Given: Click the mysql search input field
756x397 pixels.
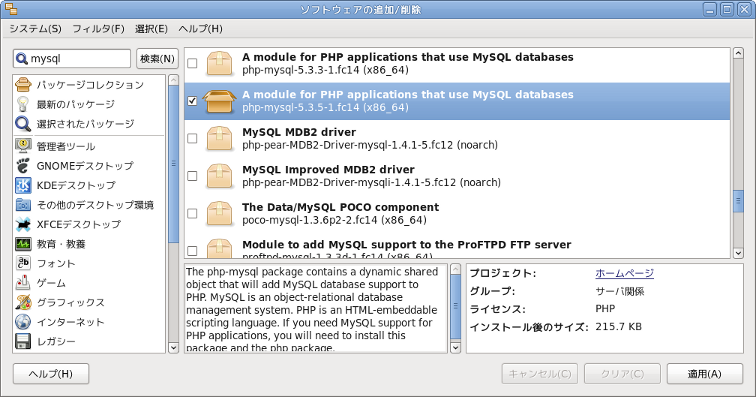Looking at the screenshot, I should [x=72, y=59].
